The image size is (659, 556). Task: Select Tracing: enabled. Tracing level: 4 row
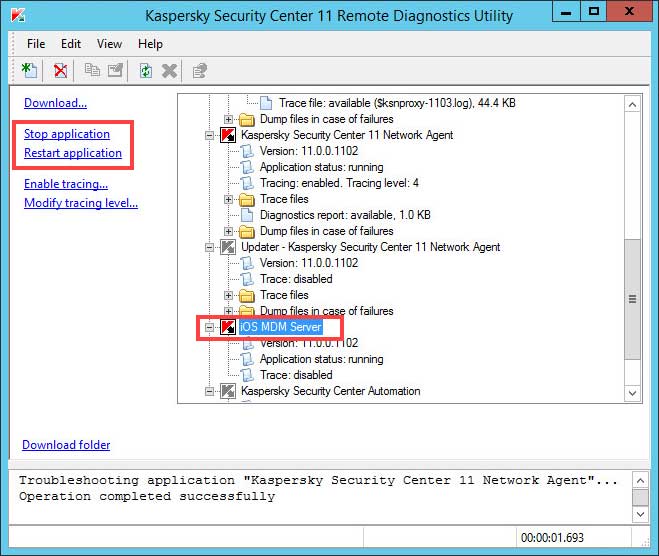[x=339, y=183]
